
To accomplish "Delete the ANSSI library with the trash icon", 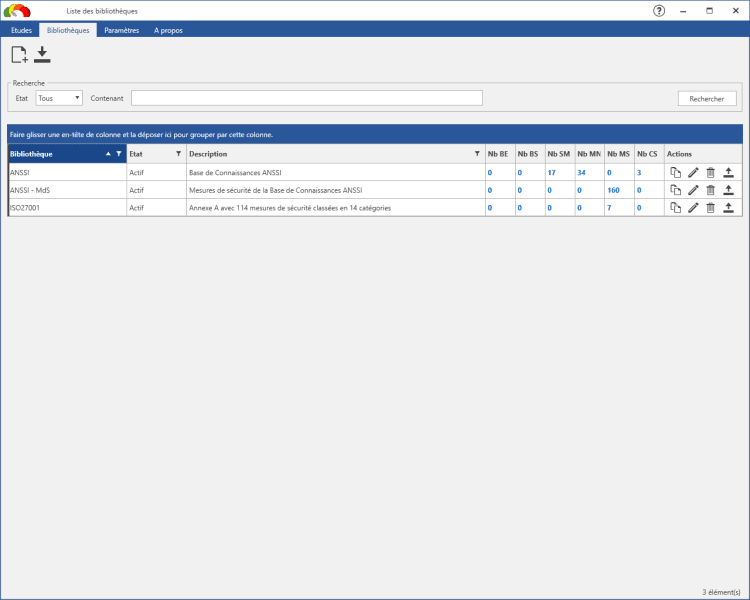I will (x=711, y=172).
